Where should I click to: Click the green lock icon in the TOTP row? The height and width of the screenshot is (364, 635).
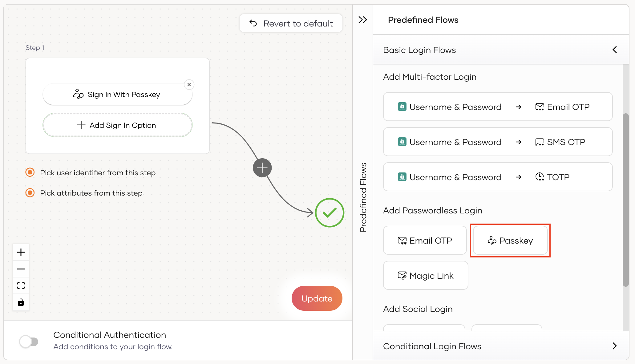402,177
